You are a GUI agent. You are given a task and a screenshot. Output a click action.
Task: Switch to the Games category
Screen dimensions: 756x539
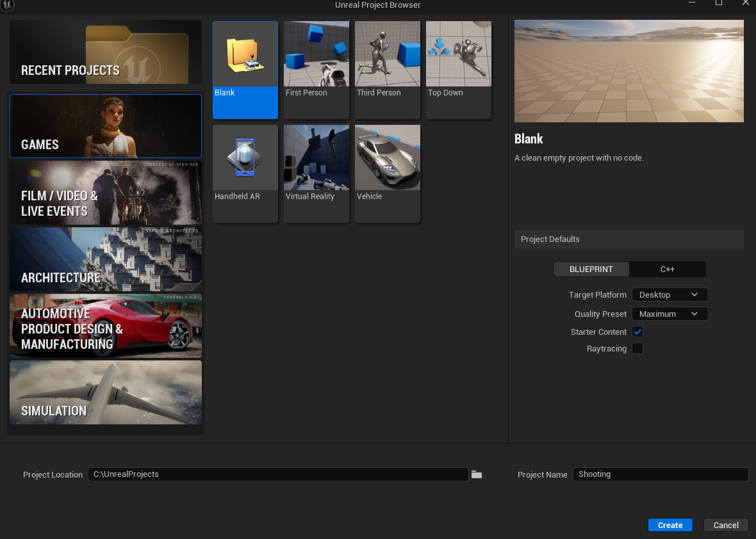tap(106, 126)
